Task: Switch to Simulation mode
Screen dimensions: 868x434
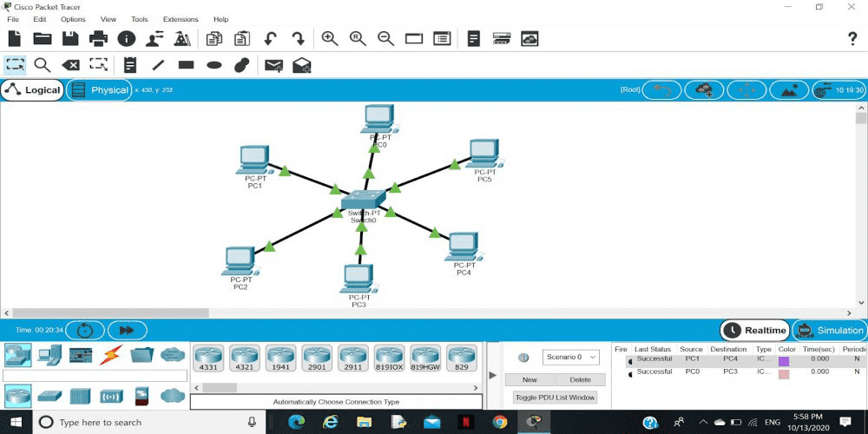Action: tap(830, 331)
